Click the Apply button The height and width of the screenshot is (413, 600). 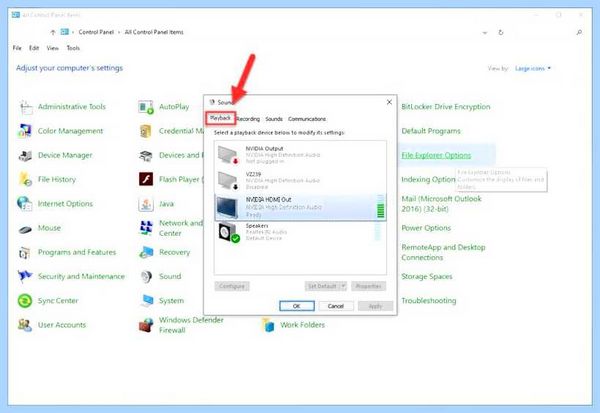point(375,306)
